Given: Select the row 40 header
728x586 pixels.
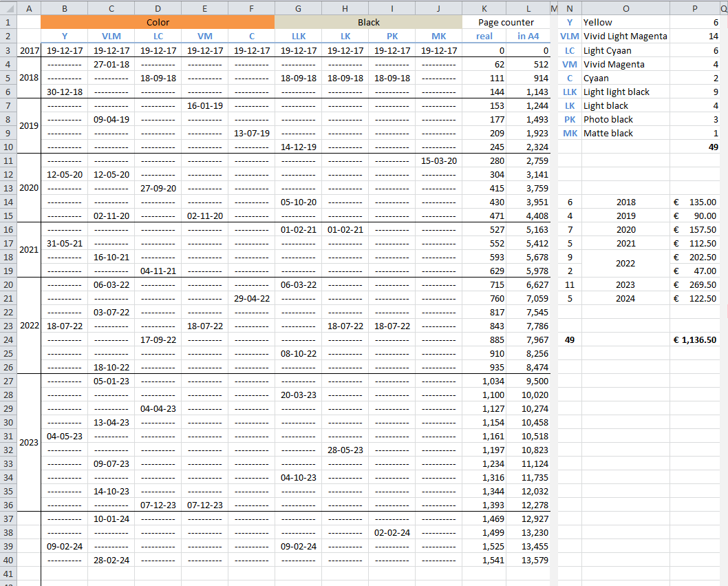Looking at the screenshot, I should pos(8,560).
